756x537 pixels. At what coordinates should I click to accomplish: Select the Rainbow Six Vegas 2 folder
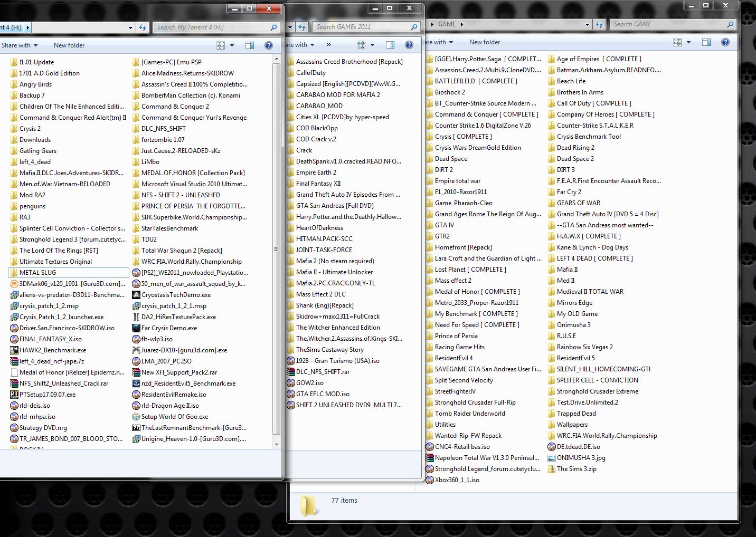[580, 347]
